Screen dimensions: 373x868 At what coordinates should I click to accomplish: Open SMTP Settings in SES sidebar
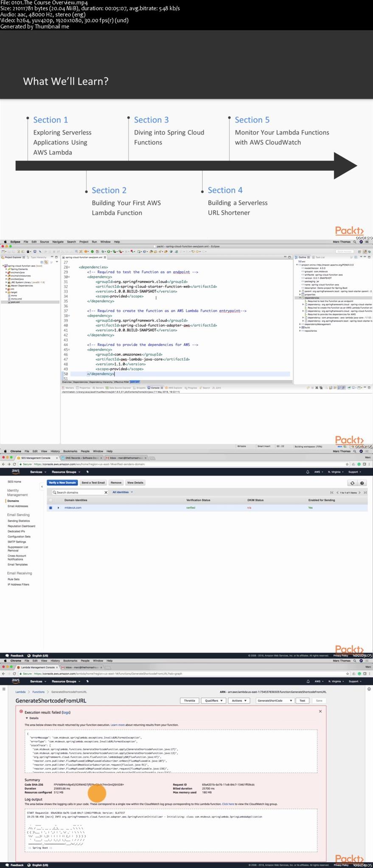click(x=17, y=542)
